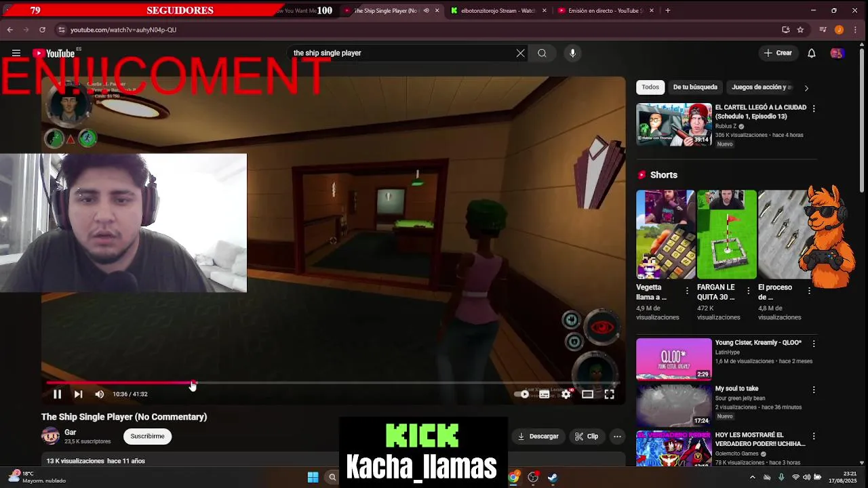Open Steam from the taskbar
The width and height of the screenshot is (868, 488).
553,477
